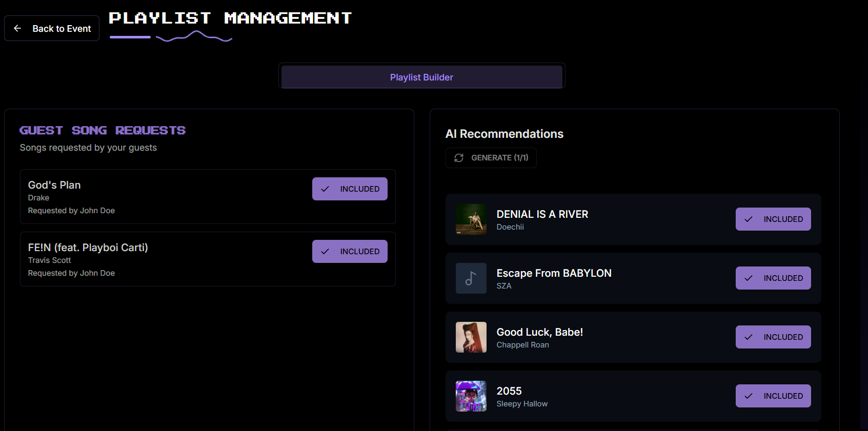Click the Escape From BABYLON title
This screenshot has width=868, height=431.
[554, 273]
